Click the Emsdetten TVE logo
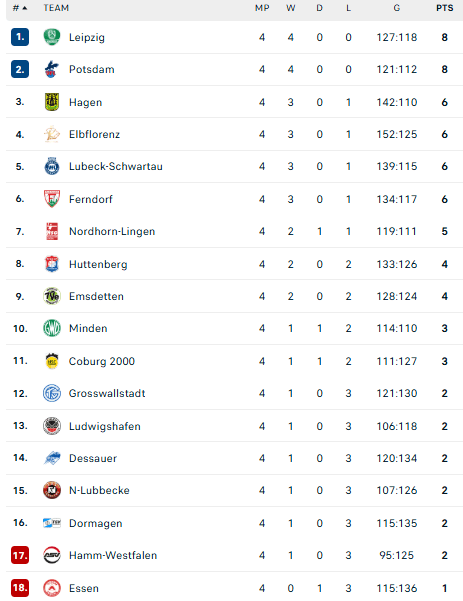Viewport: 463px width, 601px height. coord(52,296)
